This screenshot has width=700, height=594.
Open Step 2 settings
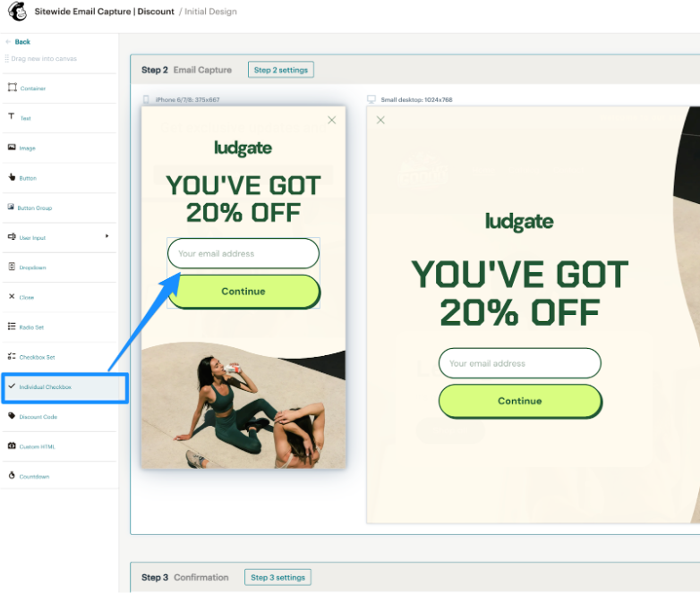pyautogui.click(x=280, y=70)
